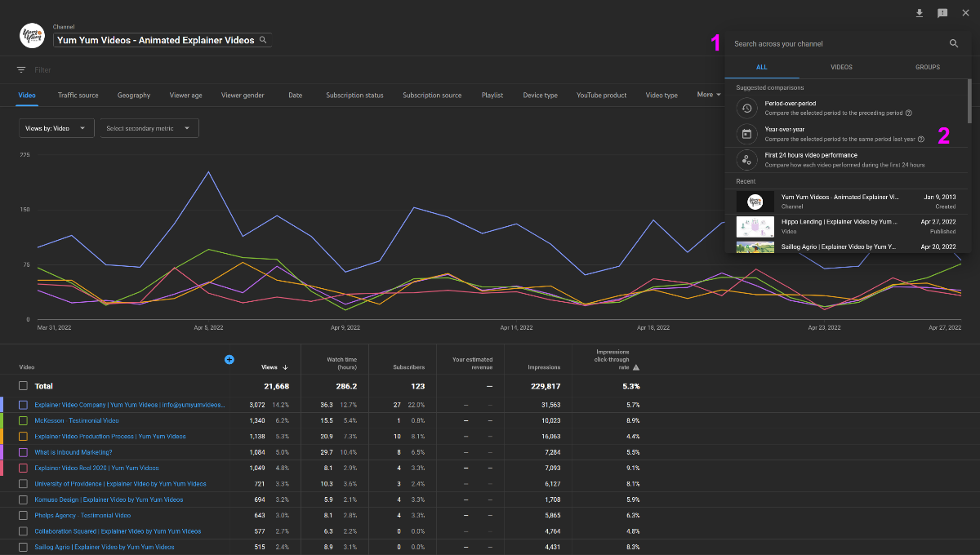This screenshot has width=980, height=555.
Task: Click the green color bar beside McKesson row
Action: click(2, 420)
